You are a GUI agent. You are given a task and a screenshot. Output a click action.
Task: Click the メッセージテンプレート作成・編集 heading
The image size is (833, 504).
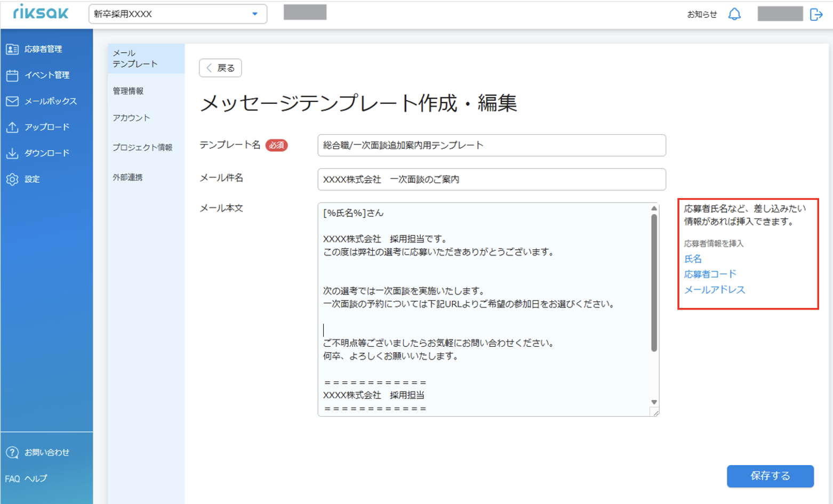click(358, 103)
